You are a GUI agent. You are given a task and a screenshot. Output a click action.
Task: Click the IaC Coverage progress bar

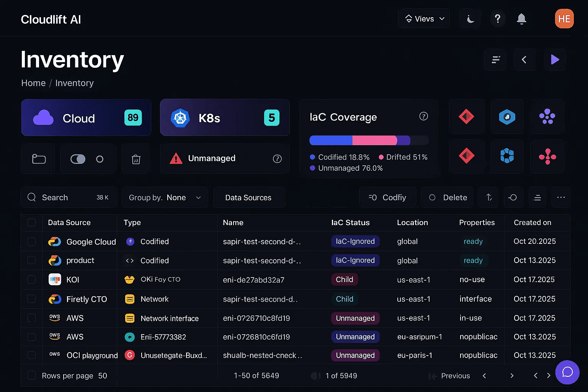[x=369, y=140]
